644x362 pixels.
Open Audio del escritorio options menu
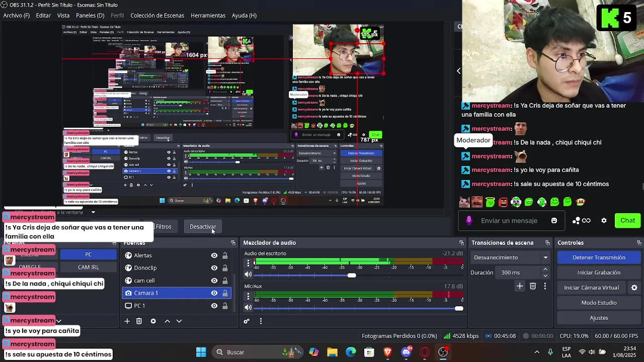click(248, 263)
